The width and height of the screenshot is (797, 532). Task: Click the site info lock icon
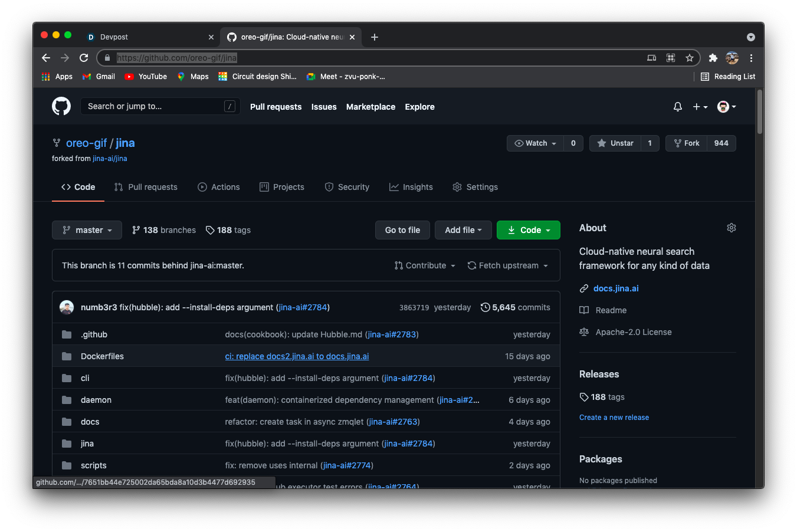(107, 58)
